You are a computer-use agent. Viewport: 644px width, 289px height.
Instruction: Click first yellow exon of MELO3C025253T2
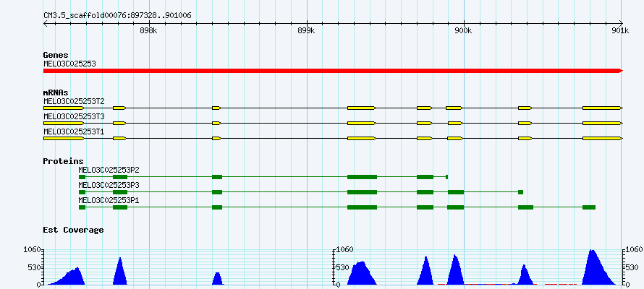coord(64,108)
